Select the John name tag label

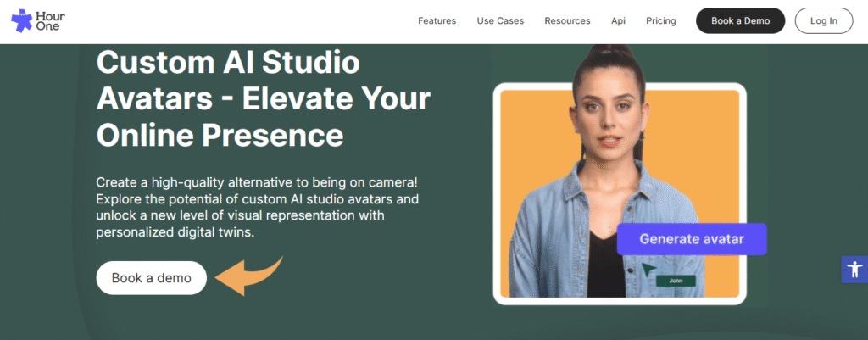pyautogui.click(x=676, y=281)
